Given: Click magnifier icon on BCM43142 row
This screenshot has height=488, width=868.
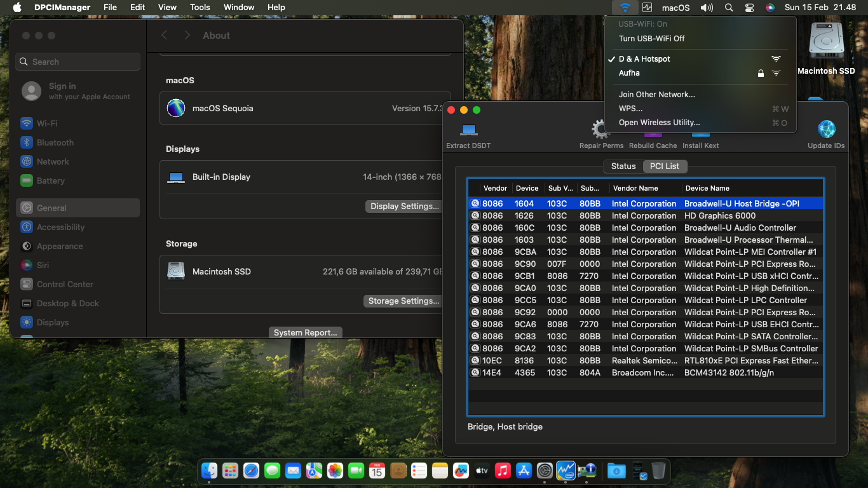Looking at the screenshot, I should click(x=475, y=372).
